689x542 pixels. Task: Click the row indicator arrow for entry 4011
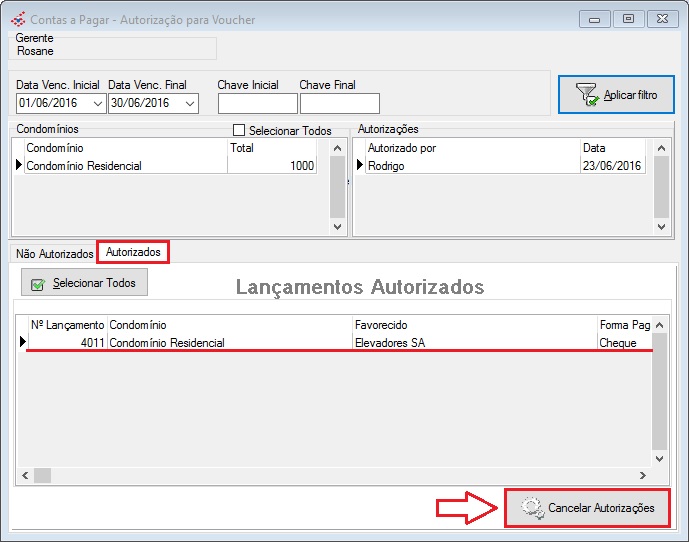click(x=22, y=342)
